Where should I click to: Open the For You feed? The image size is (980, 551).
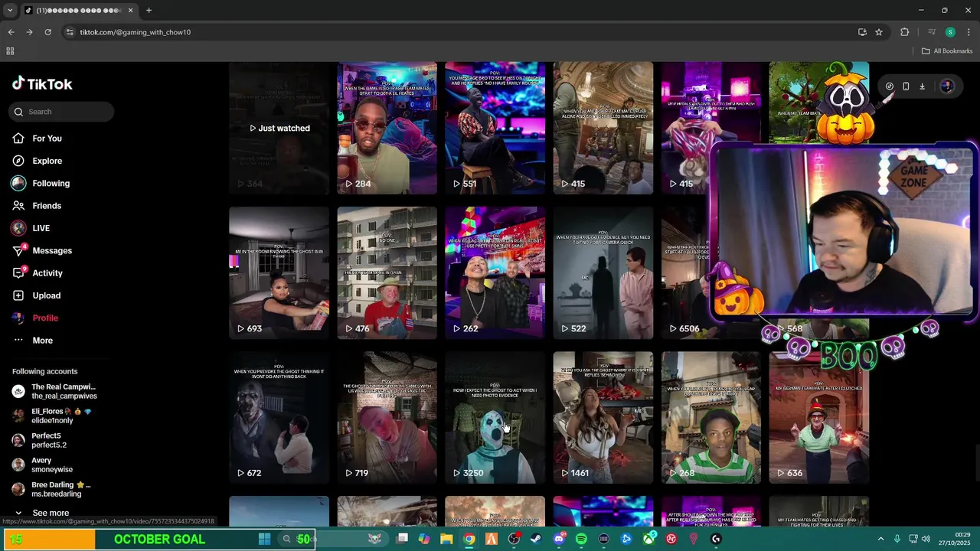[x=47, y=139]
